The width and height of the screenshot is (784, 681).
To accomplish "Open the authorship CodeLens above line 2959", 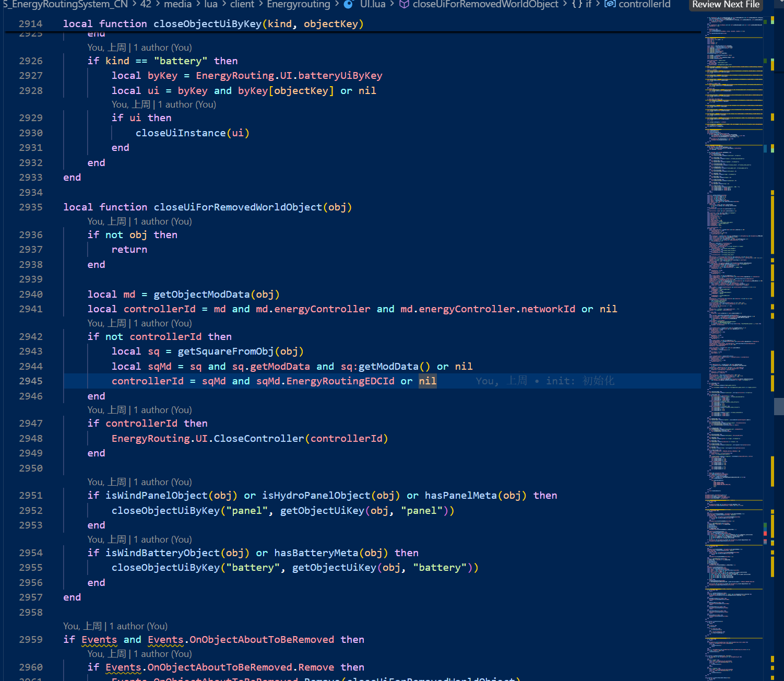I will (115, 626).
